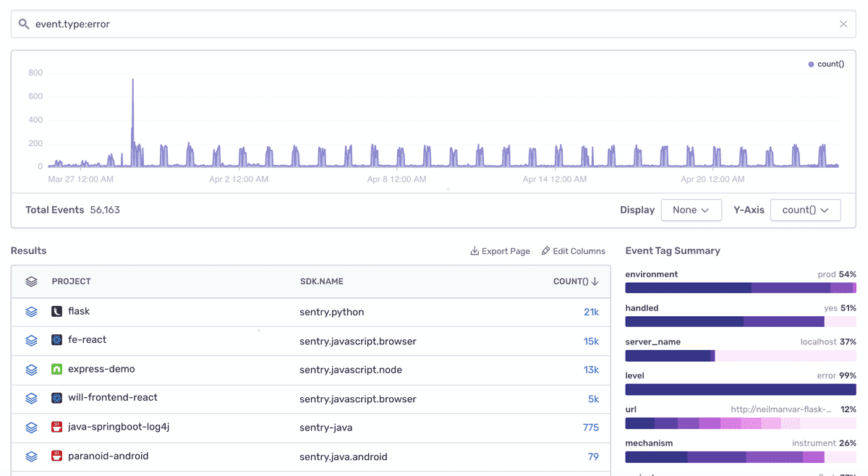Click the flask project platform icon

pos(56,311)
